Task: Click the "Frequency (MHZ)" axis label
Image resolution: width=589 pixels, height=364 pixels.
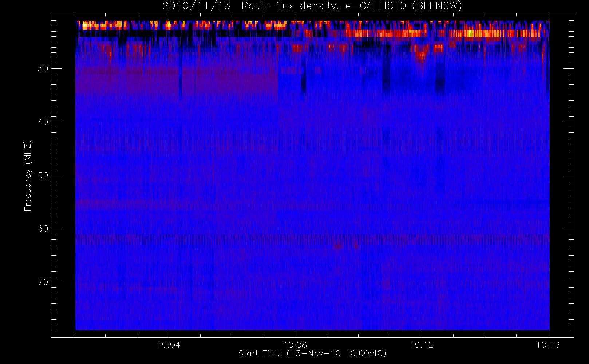Action: point(28,175)
